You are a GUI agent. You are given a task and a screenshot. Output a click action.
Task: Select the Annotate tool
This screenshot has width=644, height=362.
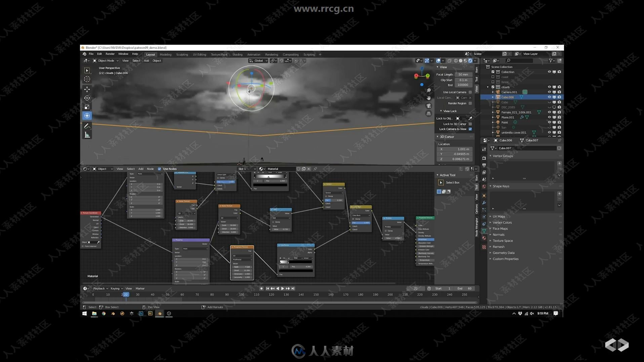(87, 126)
